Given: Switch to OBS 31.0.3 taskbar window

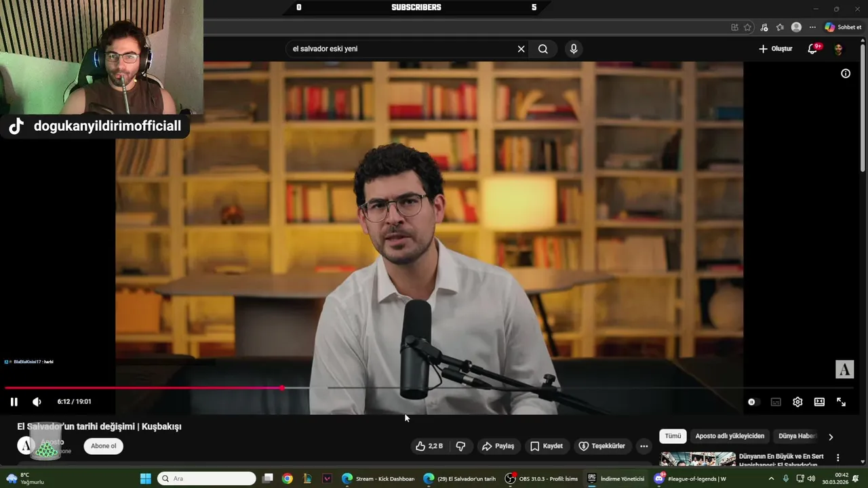Looking at the screenshot, I should (542, 479).
